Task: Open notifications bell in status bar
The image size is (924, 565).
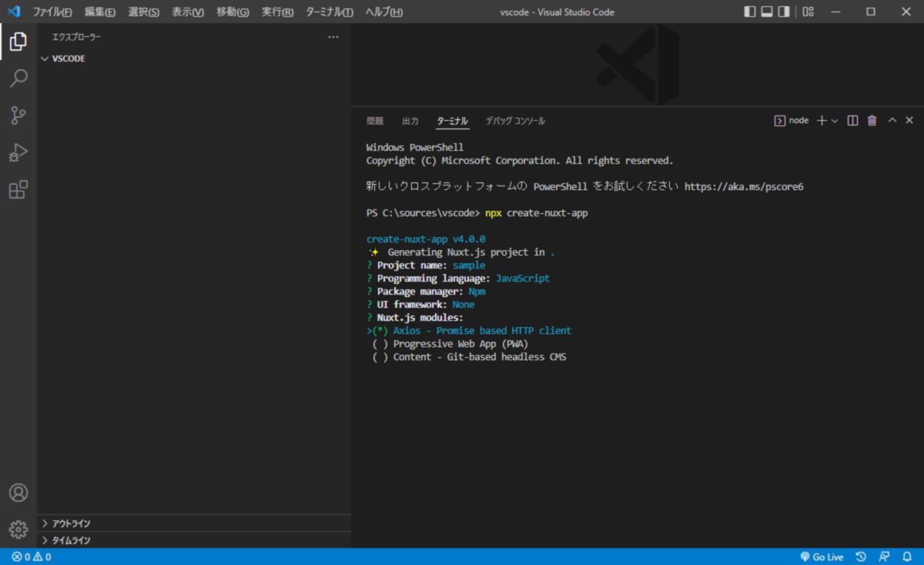Action: (x=906, y=557)
